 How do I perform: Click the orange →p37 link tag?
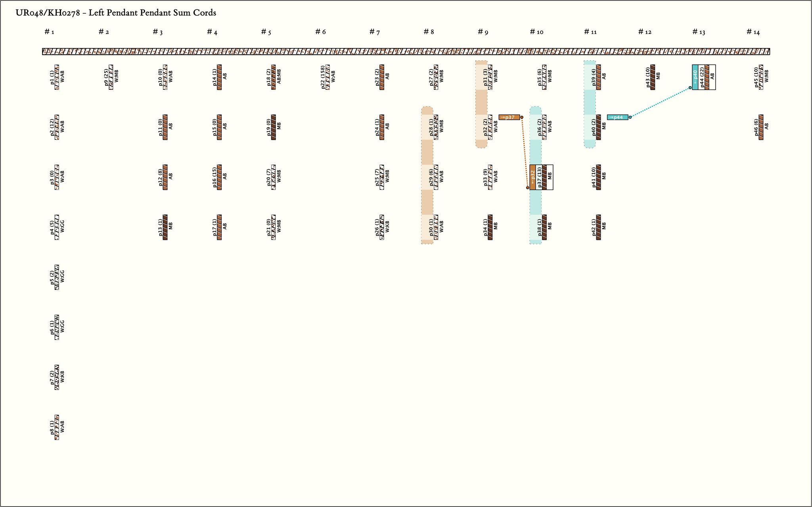tap(509, 117)
